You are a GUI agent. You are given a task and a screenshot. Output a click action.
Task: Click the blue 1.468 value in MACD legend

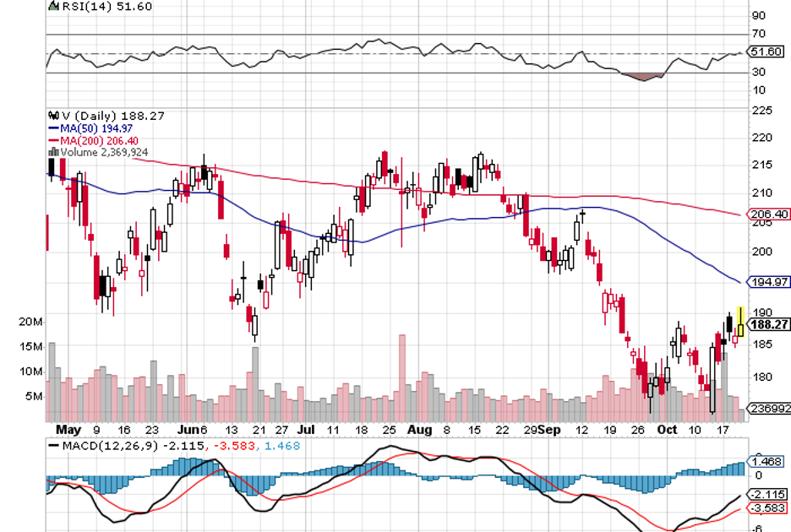pyautogui.click(x=282, y=446)
